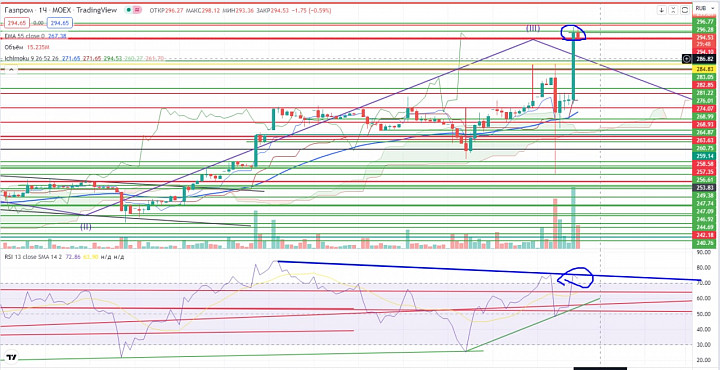Screen dimensions: 720x370
Task: Click the 296.77 green price label
Action: (x=704, y=22)
